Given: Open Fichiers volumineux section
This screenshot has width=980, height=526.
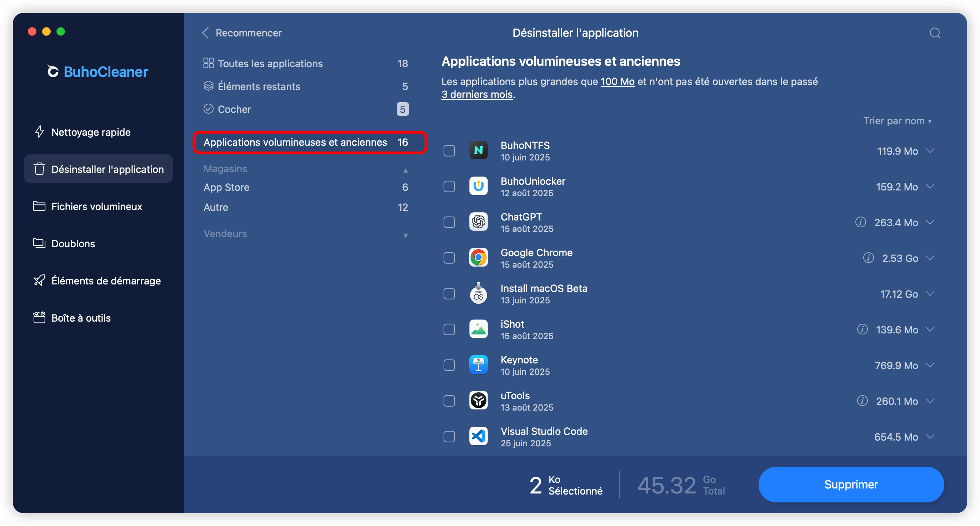Looking at the screenshot, I should (x=99, y=206).
